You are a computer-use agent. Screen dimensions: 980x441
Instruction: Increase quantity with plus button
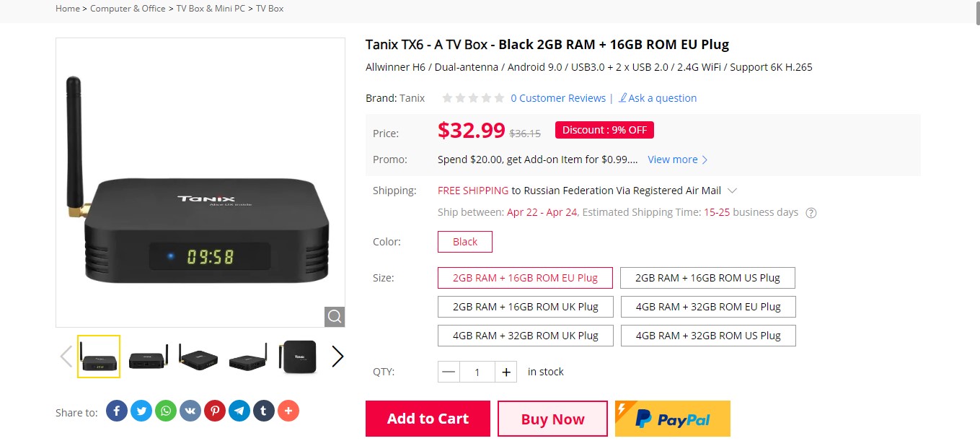[x=506, y=372]
